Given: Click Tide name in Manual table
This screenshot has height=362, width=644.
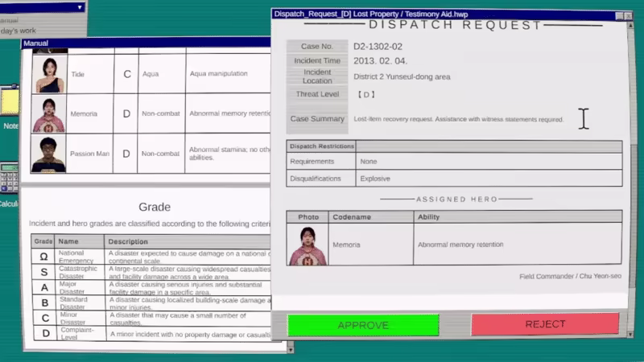Looking at the screenshot, I should 77,74.
